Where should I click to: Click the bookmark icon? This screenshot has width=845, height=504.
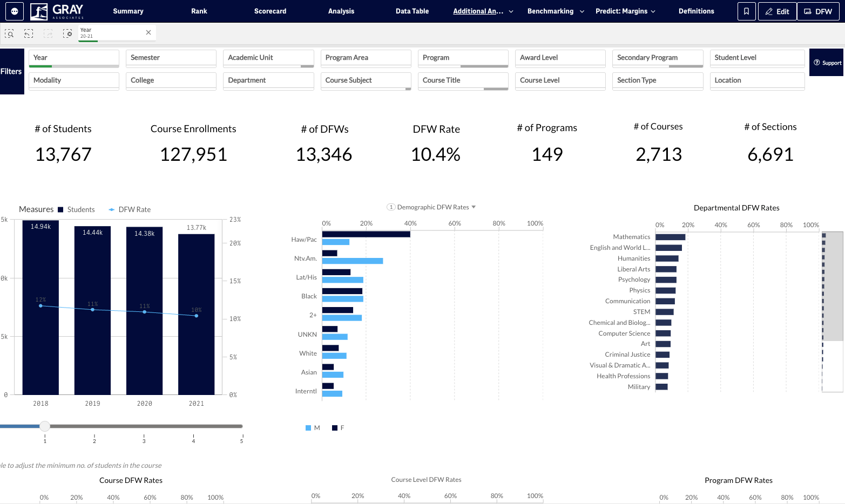click(x=746, y=11)
